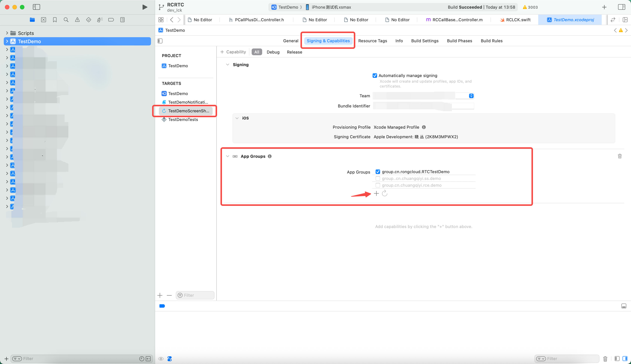Filter capabilities by All configurations

click(257, 52)
